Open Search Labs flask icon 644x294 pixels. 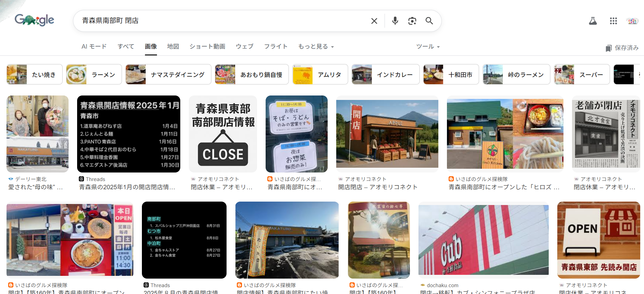593,21
